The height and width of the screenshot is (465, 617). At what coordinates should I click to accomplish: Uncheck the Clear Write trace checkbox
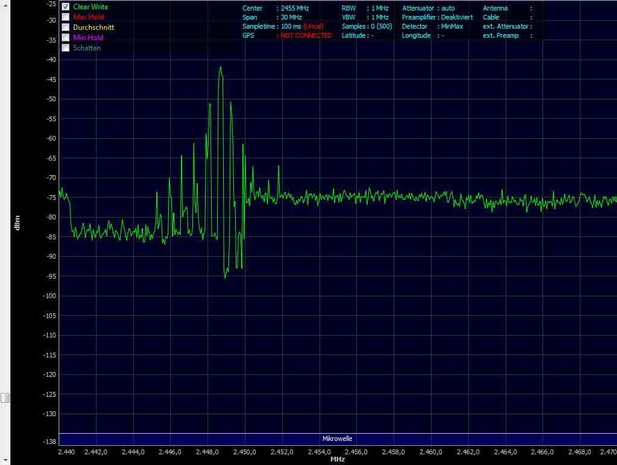66,7
